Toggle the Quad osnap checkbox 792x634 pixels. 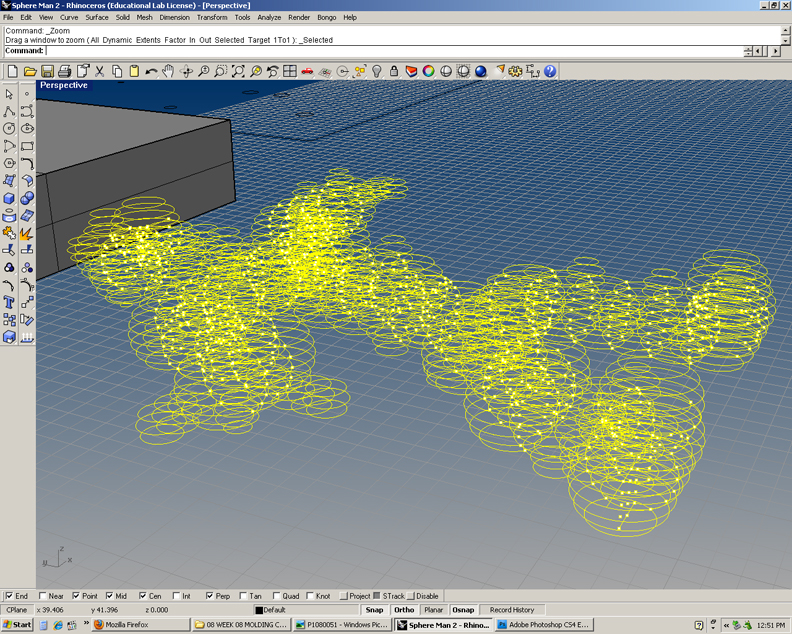point(277,596)
